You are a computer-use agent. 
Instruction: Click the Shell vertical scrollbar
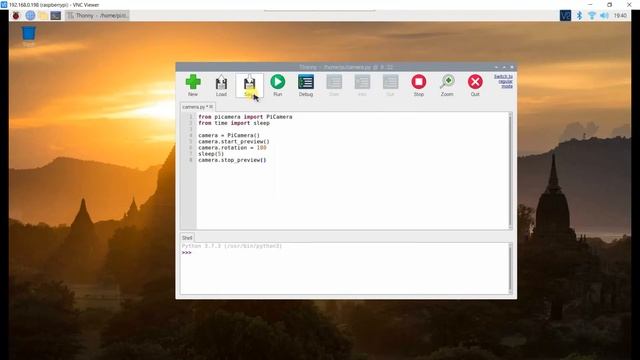(510, 268)
